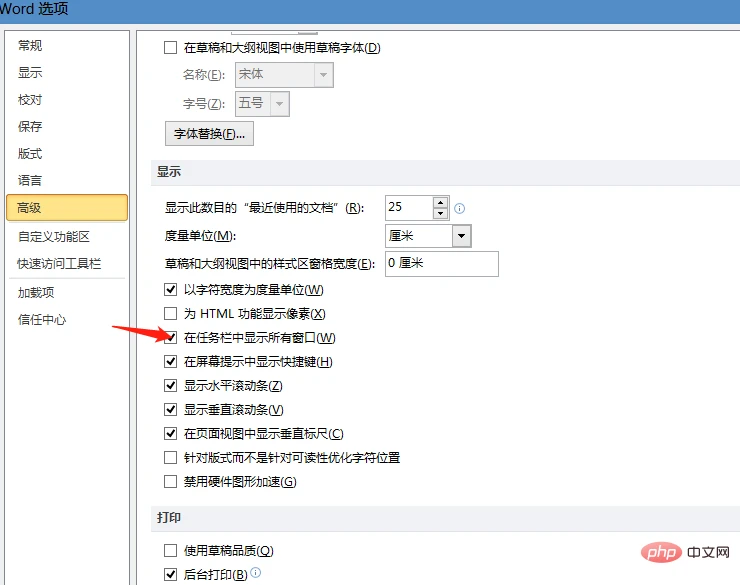Toggle 在屏幕提示中显示快捷键 checkbox
Image resolution: width=740 pixels, height=585 pixels.
170,361
